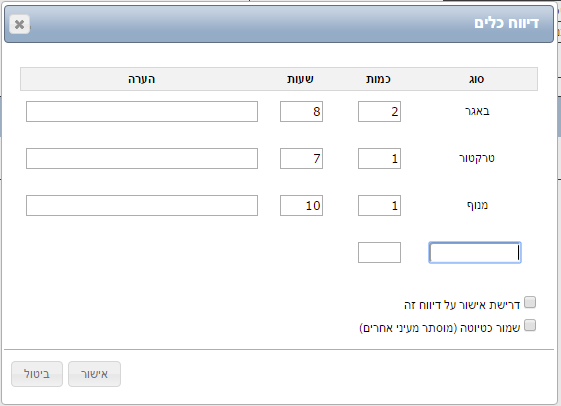
Task: Focus the כמות field for מנוף
Action: [379, 205]
